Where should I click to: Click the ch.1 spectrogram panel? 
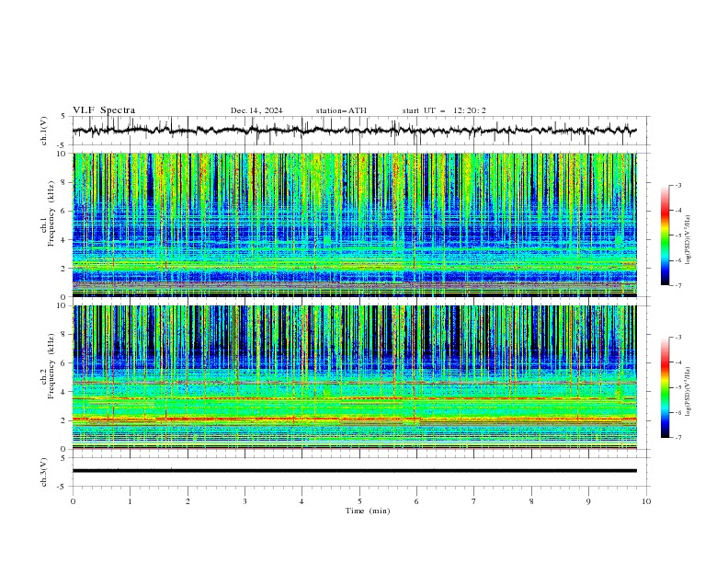click(x=354, y=224)
